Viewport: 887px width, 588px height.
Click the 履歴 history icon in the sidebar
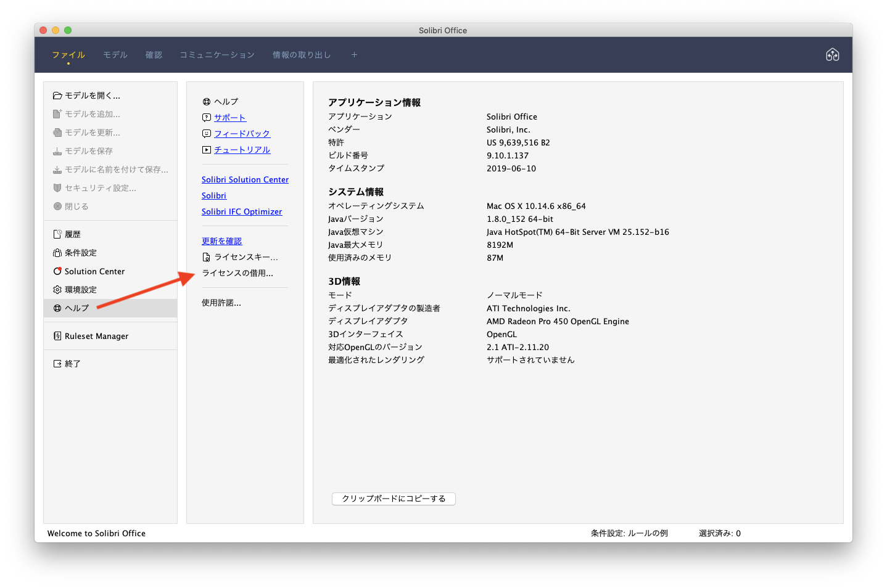pyautogui.click(x=57, y=234)
